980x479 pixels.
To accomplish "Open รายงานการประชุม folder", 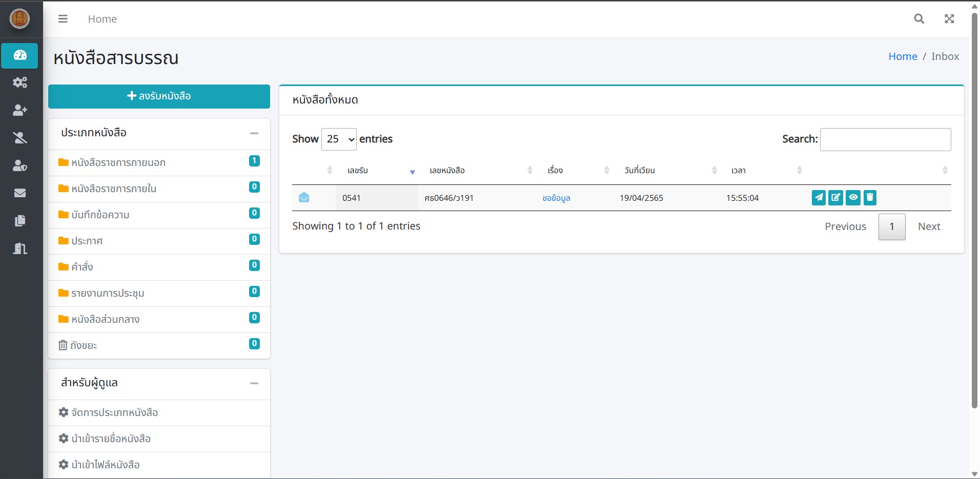I will coord(159,294).
